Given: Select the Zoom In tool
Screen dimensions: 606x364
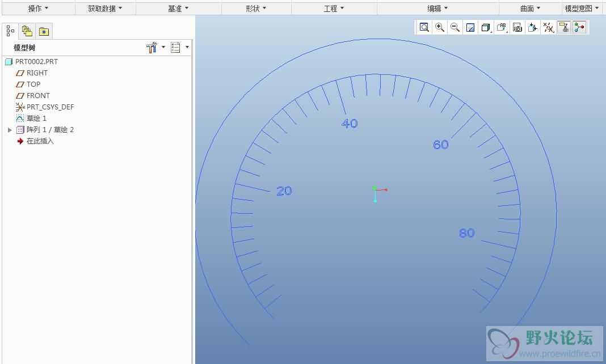Looking at the screenshot, I should coord(439,27).
